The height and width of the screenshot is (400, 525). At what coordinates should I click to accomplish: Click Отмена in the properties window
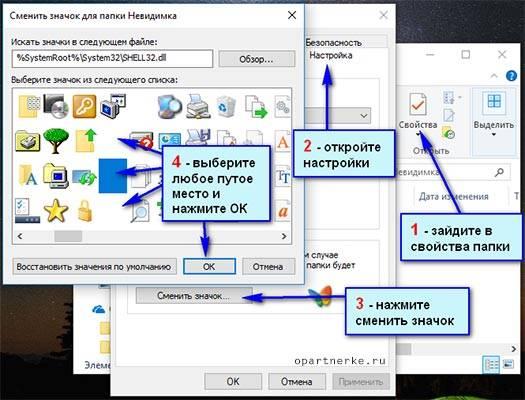tap(297, 382)
